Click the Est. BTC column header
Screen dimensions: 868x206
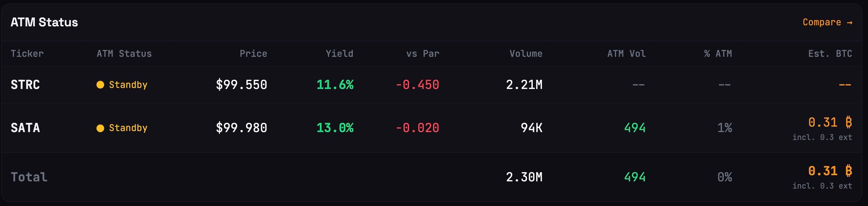tap(830, 54)
